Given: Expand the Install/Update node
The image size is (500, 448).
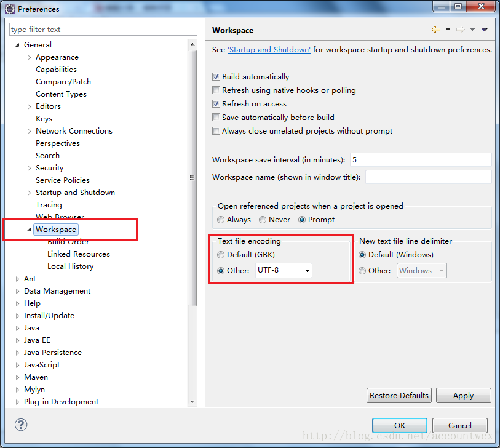Looking at the screenshot, I should point(18,316).
